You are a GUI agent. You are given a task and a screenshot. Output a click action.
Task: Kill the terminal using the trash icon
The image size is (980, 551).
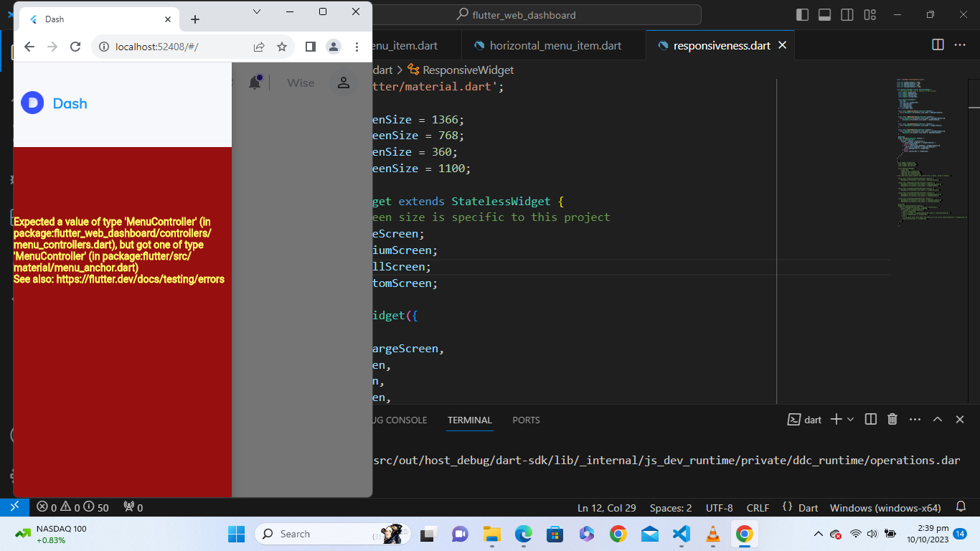point(892,419)
